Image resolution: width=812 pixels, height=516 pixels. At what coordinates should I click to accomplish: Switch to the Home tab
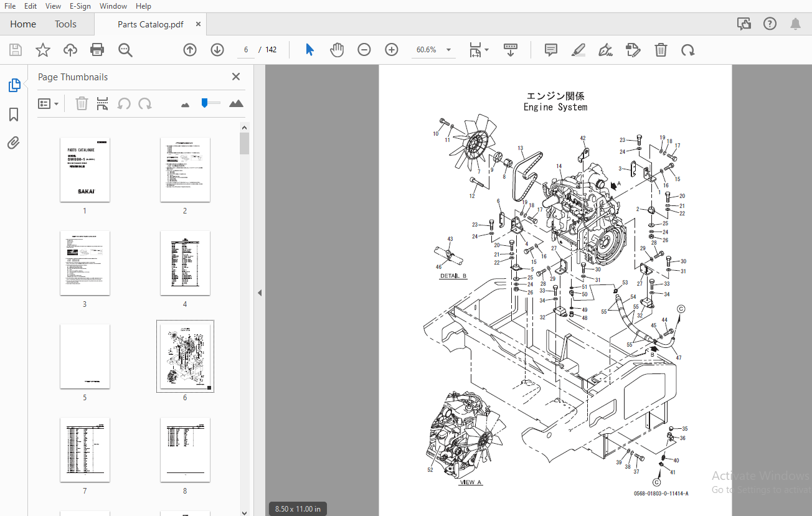23,24
